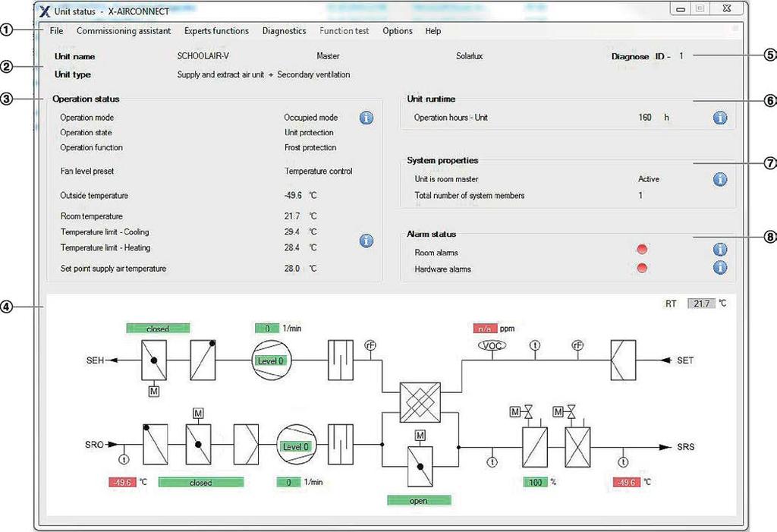Screen dimensions: 777x532
Task: Click the 160 h operation hours value
Action: [x=653, y=118]
